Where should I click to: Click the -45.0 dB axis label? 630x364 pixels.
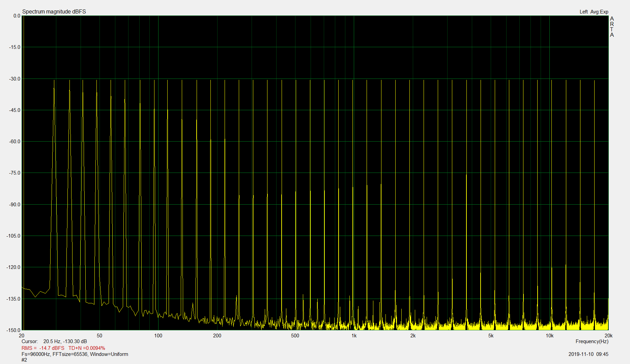(x=15, y=110)
